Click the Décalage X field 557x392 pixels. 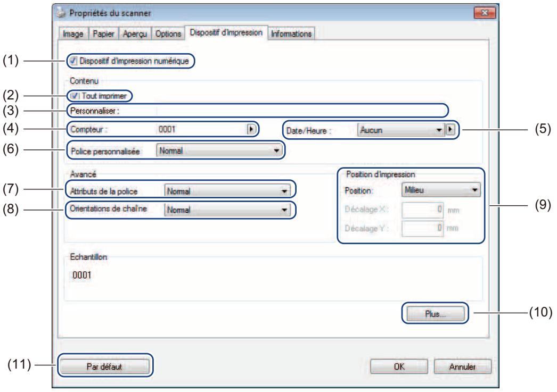coord(423,210)
